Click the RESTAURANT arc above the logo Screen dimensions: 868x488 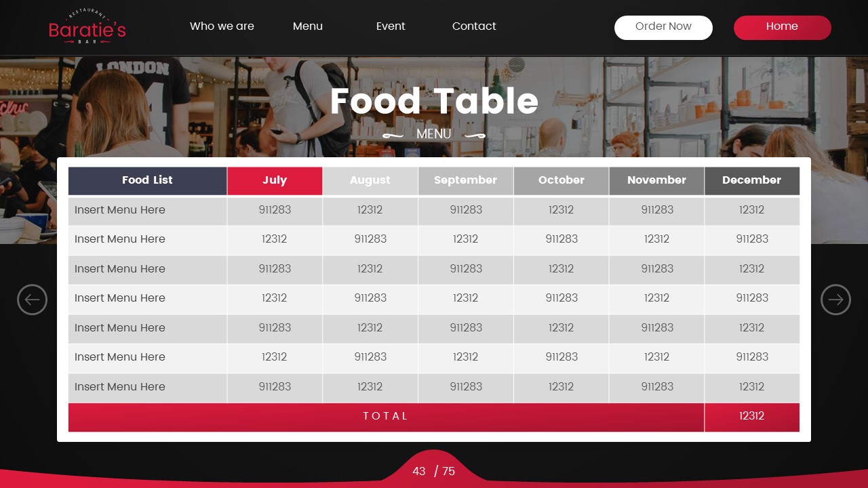[87, 13]
